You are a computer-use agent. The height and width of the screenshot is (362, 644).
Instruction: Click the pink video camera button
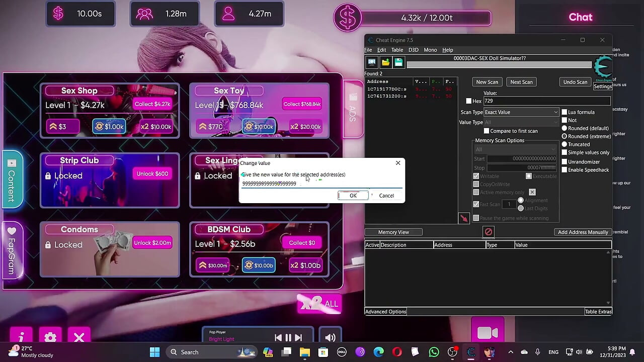point(488,333)
